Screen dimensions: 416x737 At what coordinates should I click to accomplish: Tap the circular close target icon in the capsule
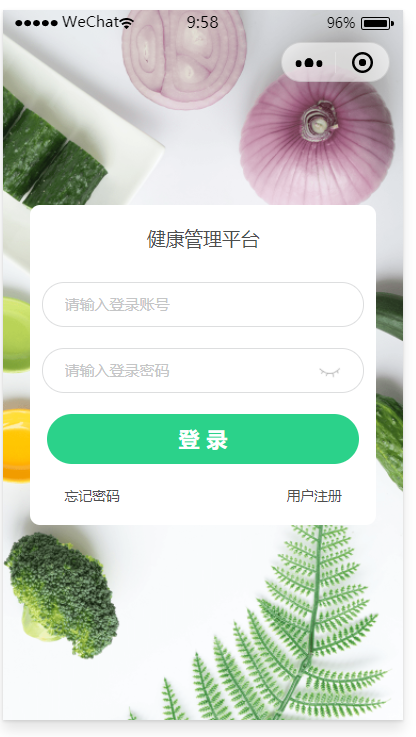pyautogui.click(x=362, y=63)
